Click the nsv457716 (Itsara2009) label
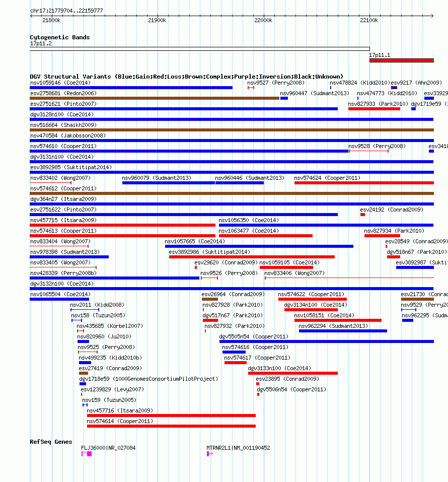 click(120, 410)
